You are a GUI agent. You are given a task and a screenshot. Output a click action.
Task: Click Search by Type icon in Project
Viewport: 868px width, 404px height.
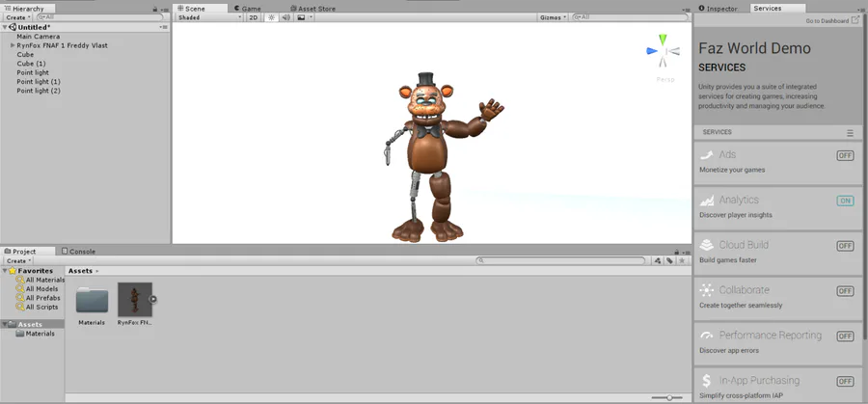[657, 260]
